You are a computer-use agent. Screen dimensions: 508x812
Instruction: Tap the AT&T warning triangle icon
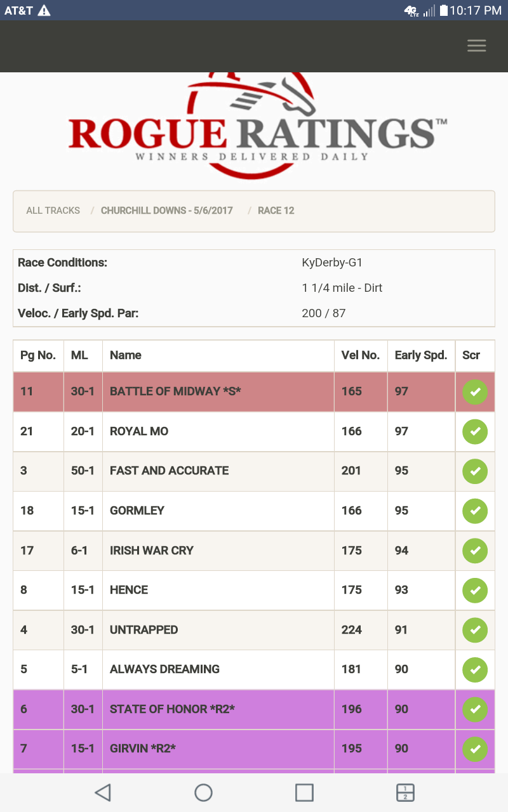[x=44, y=10]
